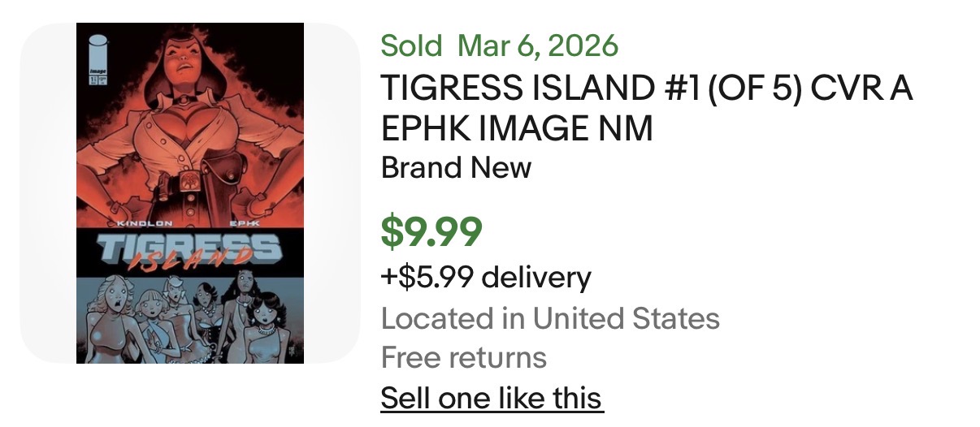Click EPHK IMAGE NM title line
Image resolution: width=980 pixels, height=427 pixels.
[517, 130]
